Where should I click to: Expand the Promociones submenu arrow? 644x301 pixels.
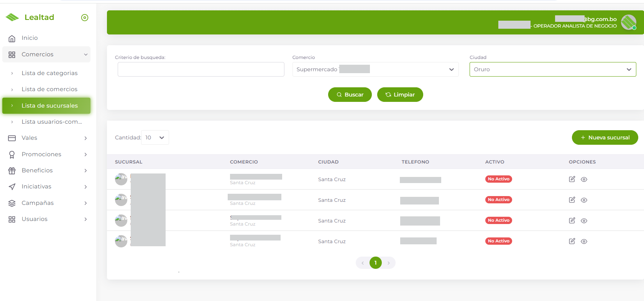click(x=86, y=155)
